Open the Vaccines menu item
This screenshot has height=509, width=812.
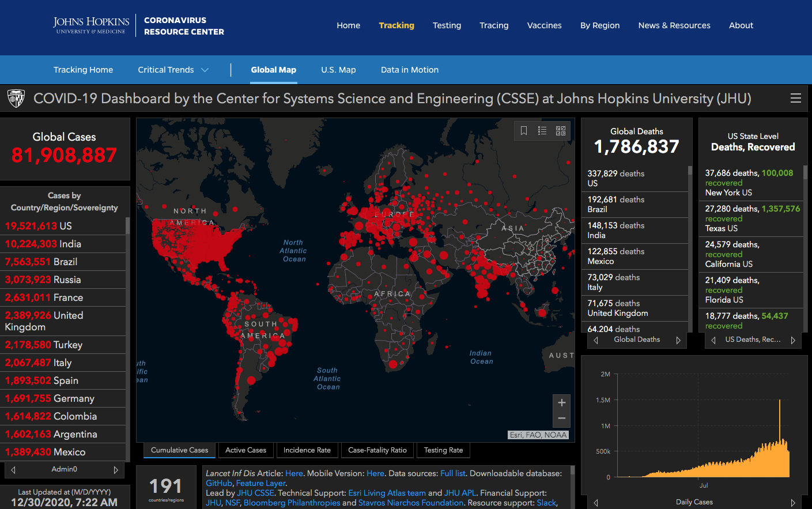tap(544, 25)
